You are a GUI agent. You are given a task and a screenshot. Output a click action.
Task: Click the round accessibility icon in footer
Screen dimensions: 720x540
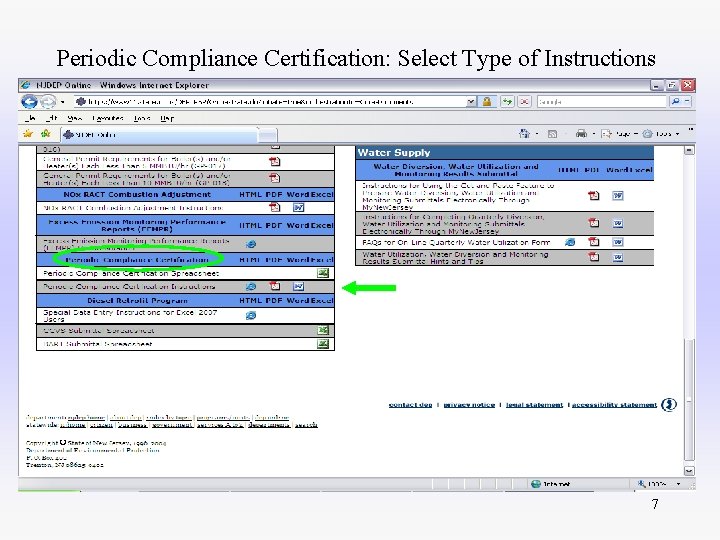click(x=669, y=405)
